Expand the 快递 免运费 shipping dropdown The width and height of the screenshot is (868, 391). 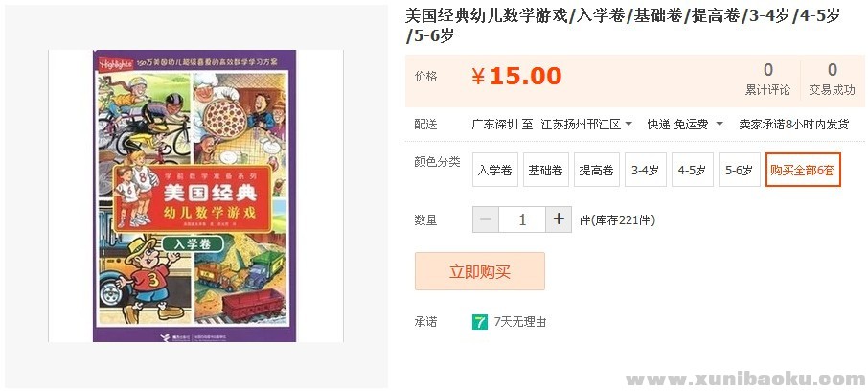pyautogui.click(x=685, y=125)
